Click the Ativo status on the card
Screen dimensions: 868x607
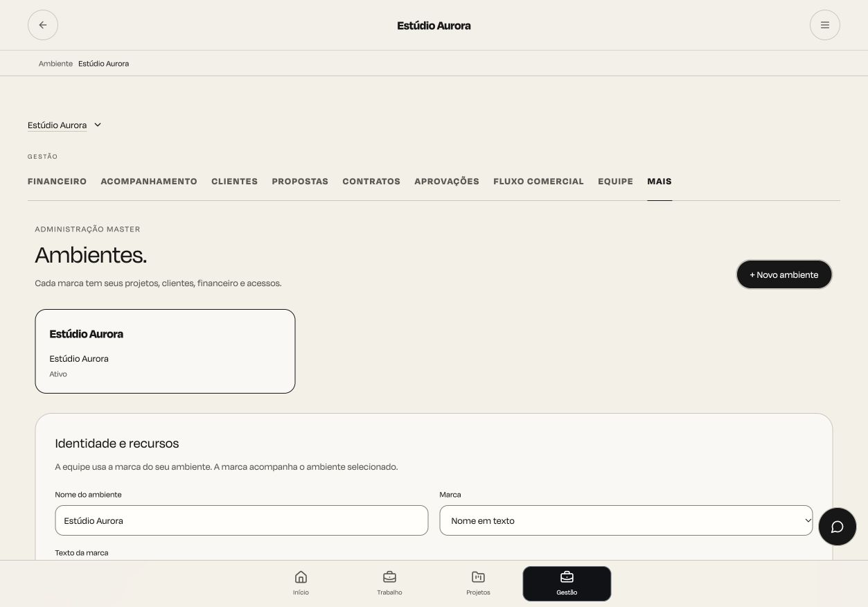coord(58,374)
